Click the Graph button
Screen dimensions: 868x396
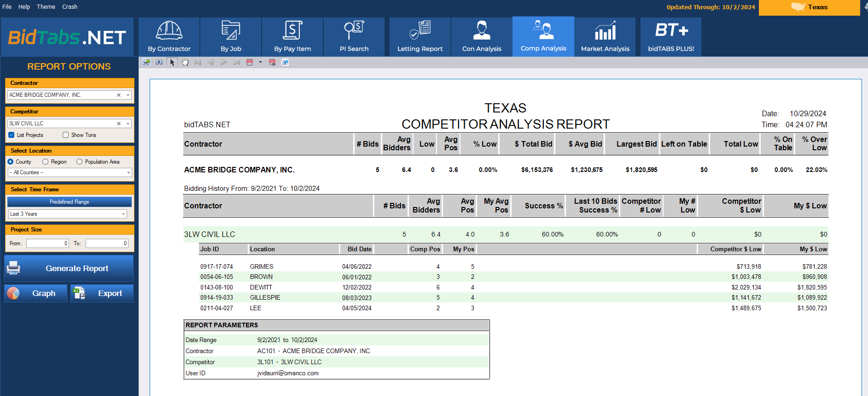36,293
